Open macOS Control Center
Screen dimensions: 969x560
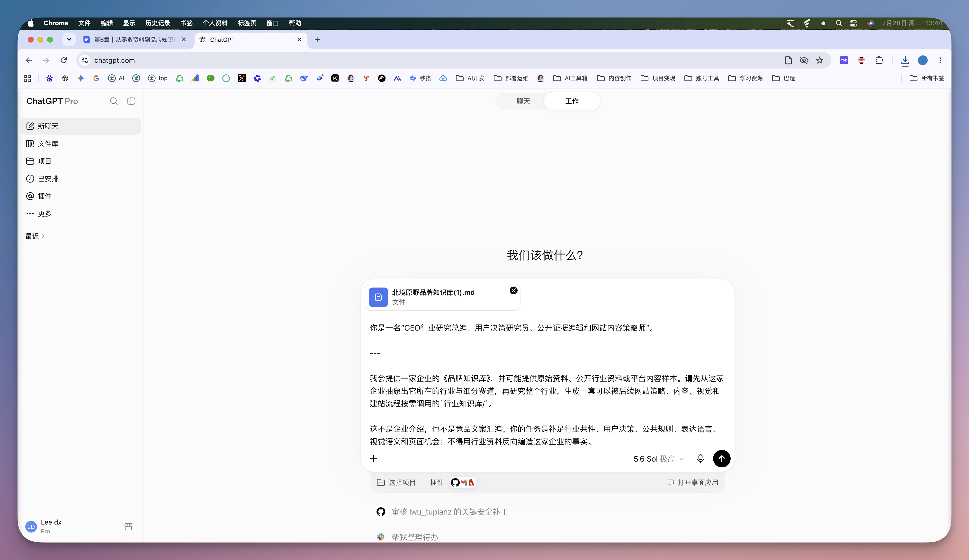tap(853, 23)
